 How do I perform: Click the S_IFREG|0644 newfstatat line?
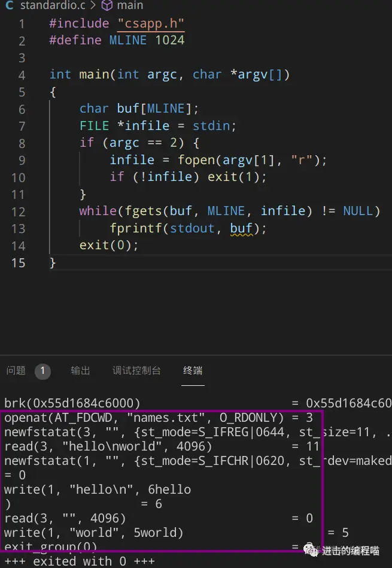tap(197, 432)
